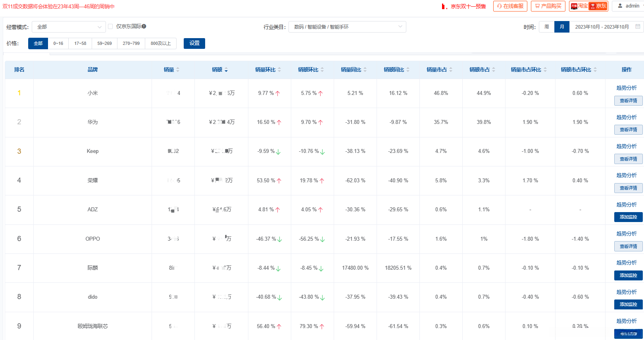Click sort arrows next to 销额市占
Viewport: 644px width, 340px height.
(494, 70)
